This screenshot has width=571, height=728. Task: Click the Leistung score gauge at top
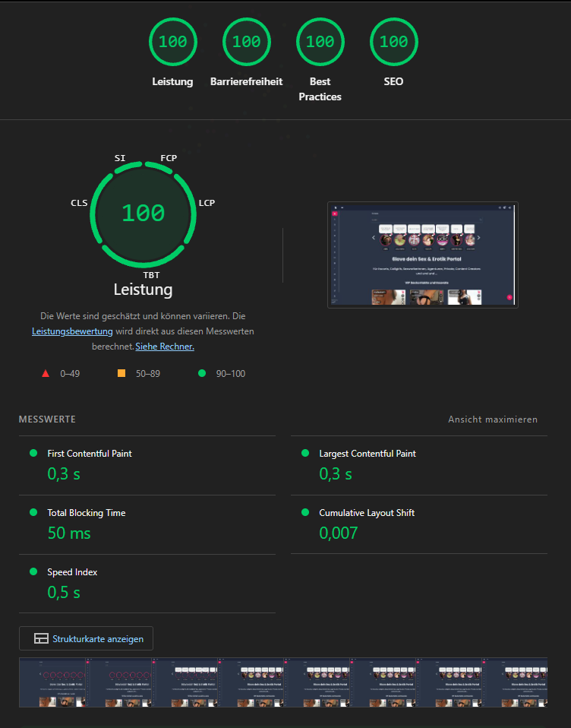coord(172,42)
